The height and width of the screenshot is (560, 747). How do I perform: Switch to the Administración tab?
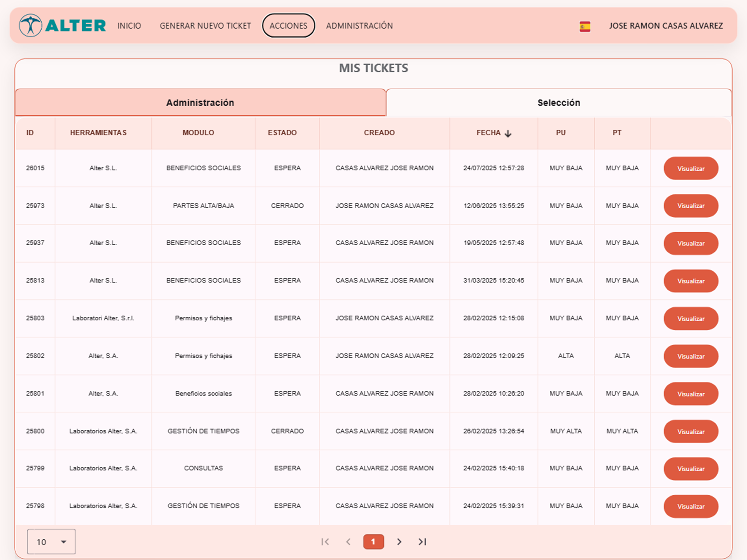point(200,103)
